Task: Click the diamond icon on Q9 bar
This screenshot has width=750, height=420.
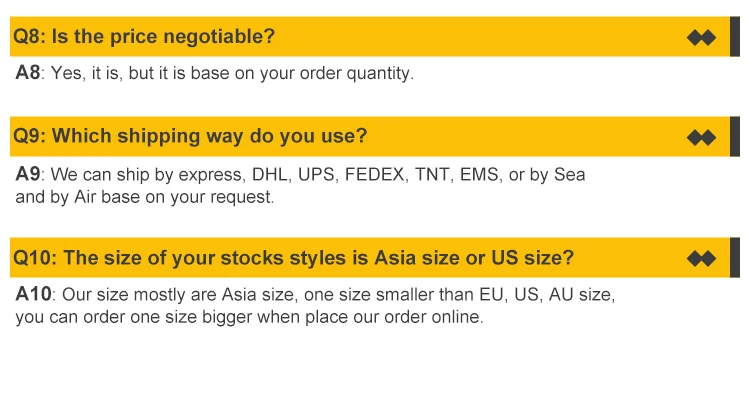Action: 702,138
